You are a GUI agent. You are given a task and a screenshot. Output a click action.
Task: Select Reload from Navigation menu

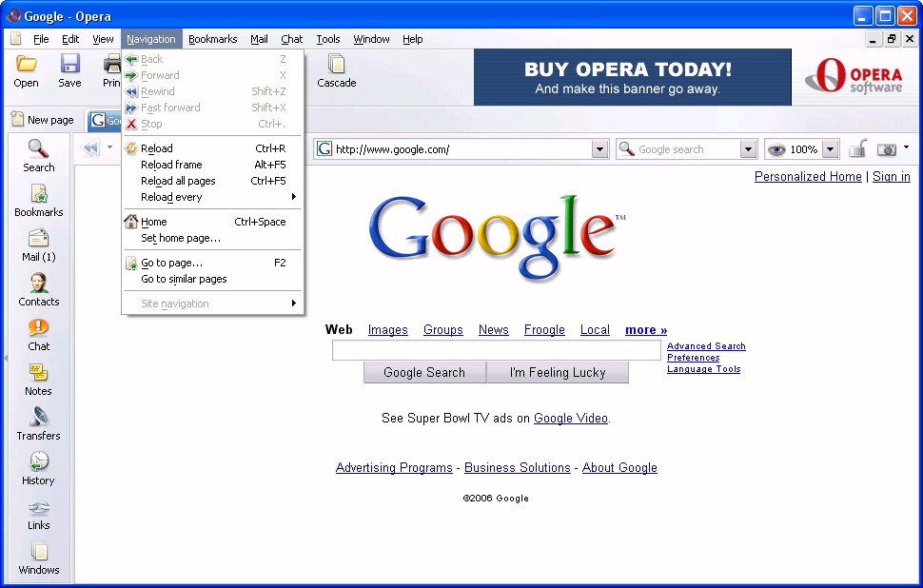click(x=212, y=148)
